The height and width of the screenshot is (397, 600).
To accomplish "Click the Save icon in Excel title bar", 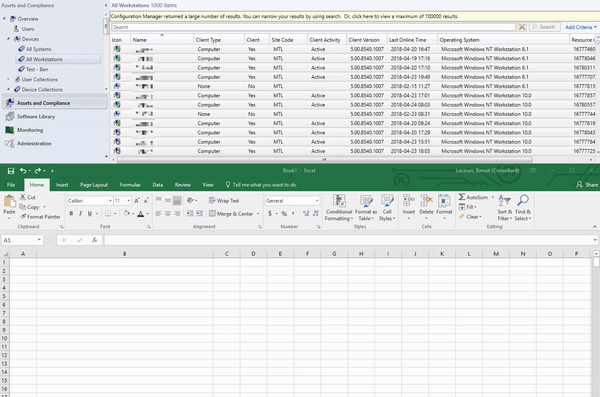I will click(11, 171).
